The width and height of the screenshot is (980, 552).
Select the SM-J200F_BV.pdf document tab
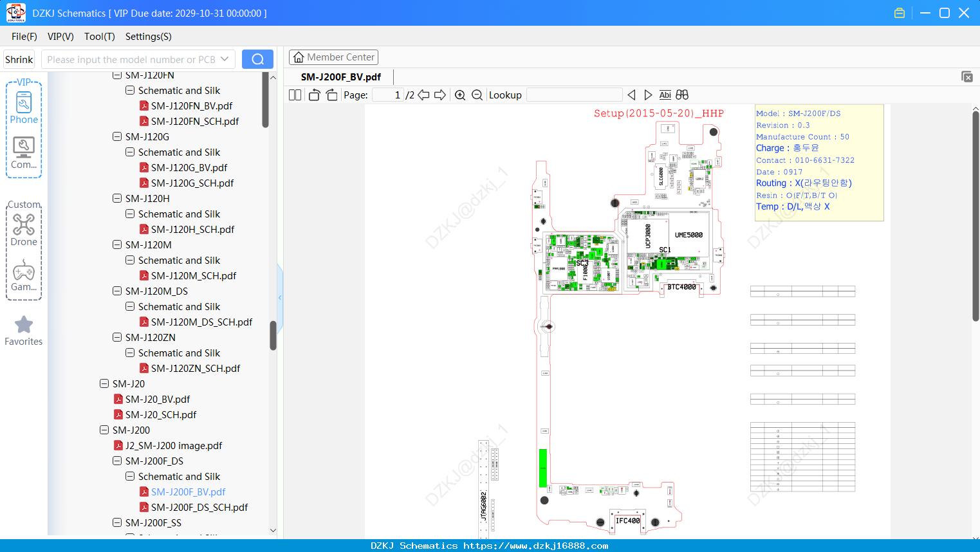point(341,77)
